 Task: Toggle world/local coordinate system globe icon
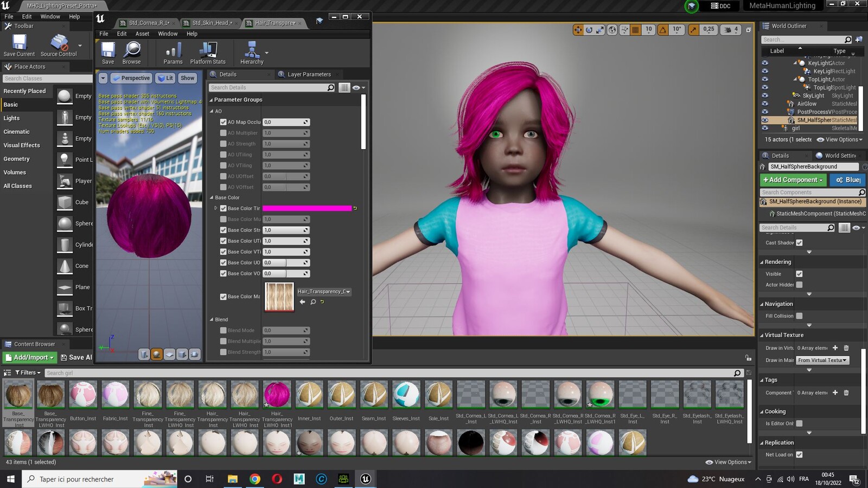(612, 30)
